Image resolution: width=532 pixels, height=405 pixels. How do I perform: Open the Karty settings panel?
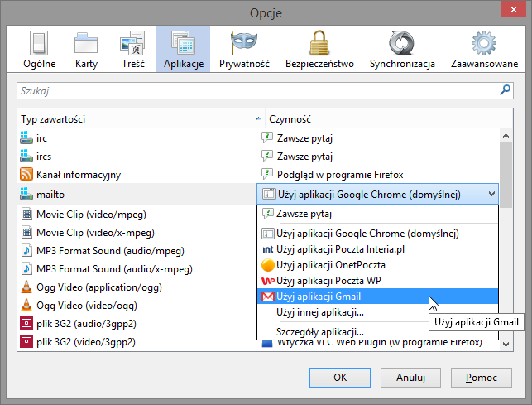click(87, 49)
